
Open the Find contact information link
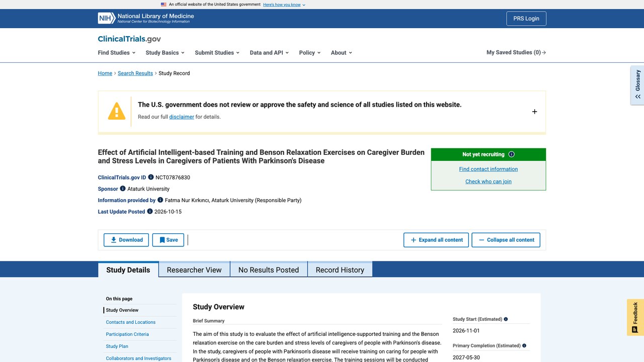[x=489, y=169]
